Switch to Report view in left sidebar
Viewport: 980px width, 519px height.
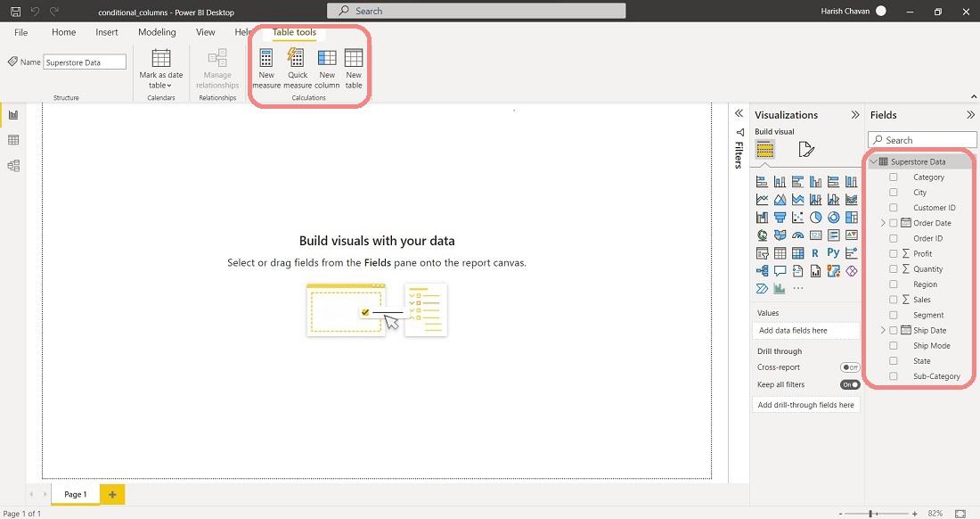[13, 114]
